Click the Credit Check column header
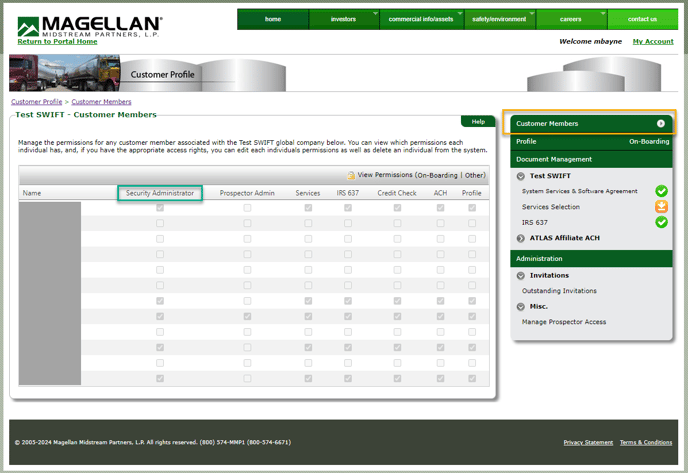This screenshot has height=473, width=688. [397, 193]
